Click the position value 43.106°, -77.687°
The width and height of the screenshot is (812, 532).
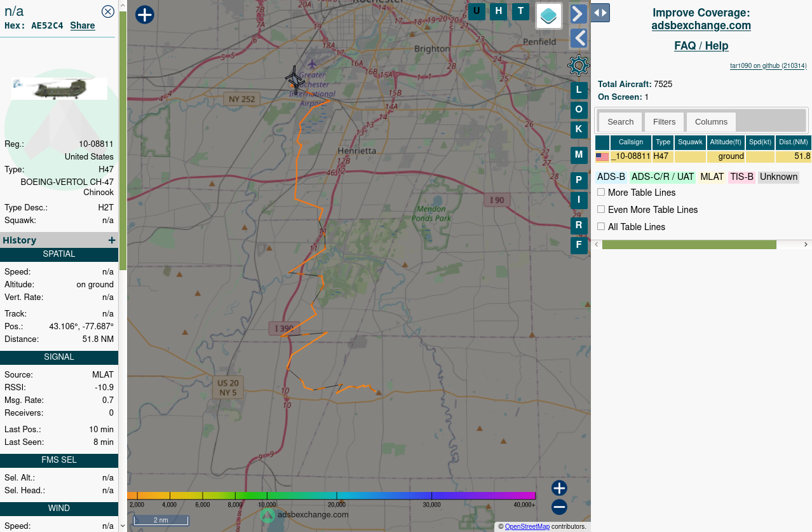pyautogui.click(x=81, y=327)
